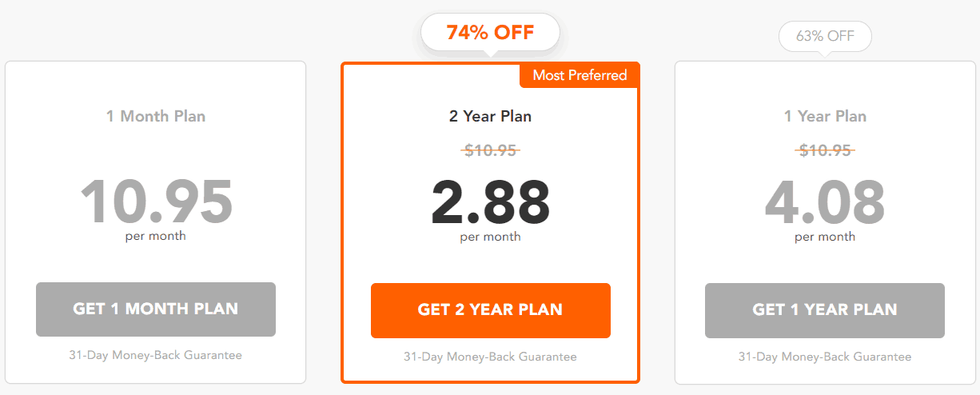Screen dimensions: 980x395
Task: Click "per month" text below 10.95
Action: point(156,236)
